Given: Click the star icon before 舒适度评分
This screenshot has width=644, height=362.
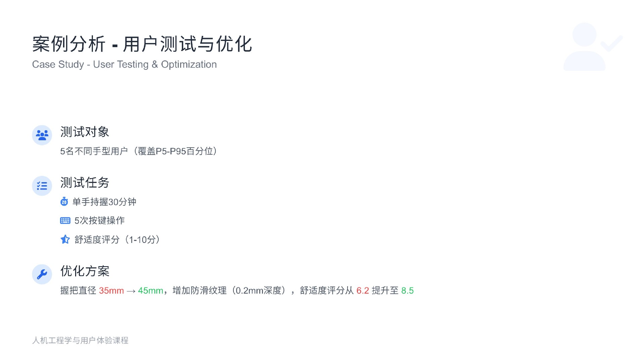Looking at the screenshot, I should (65, 240).
